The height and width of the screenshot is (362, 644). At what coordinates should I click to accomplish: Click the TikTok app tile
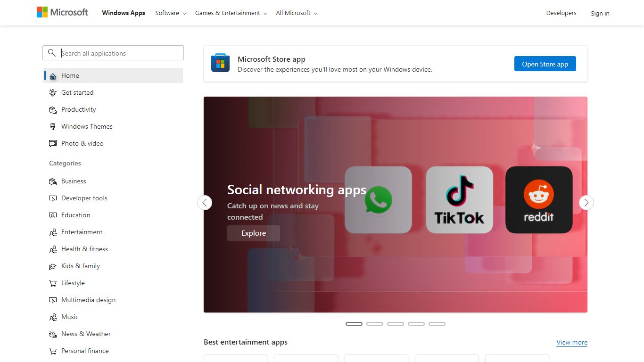[x=459, y=200]
